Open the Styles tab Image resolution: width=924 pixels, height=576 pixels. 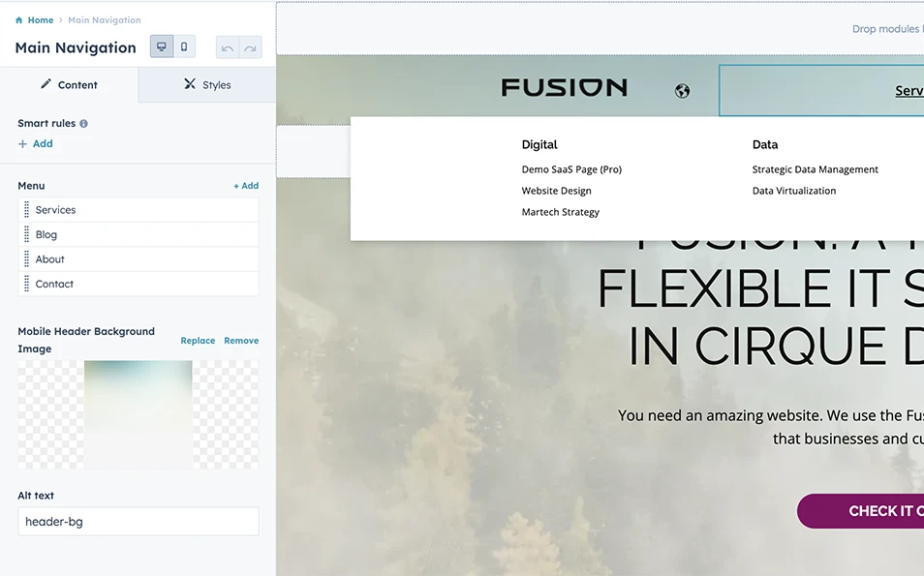pos(207,85)
